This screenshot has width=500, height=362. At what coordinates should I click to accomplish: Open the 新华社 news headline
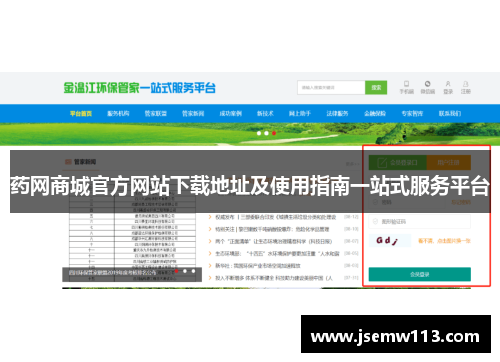[258, 266]
